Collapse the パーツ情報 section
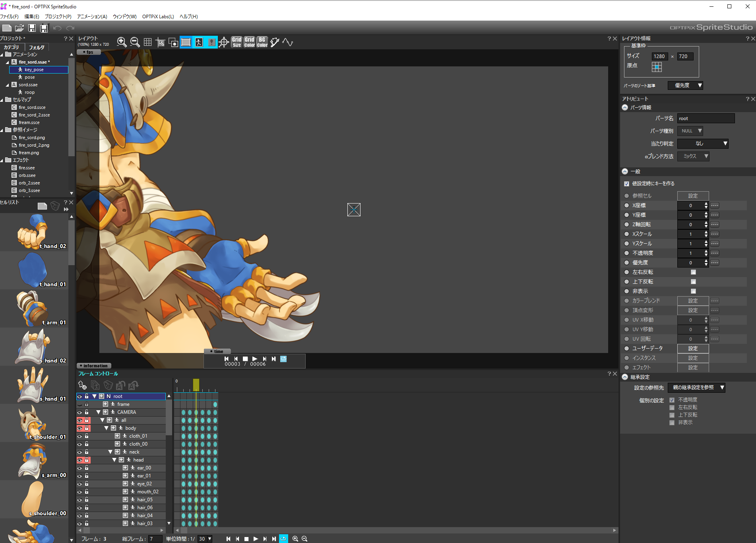756x543 pixels. click(625, 108)
